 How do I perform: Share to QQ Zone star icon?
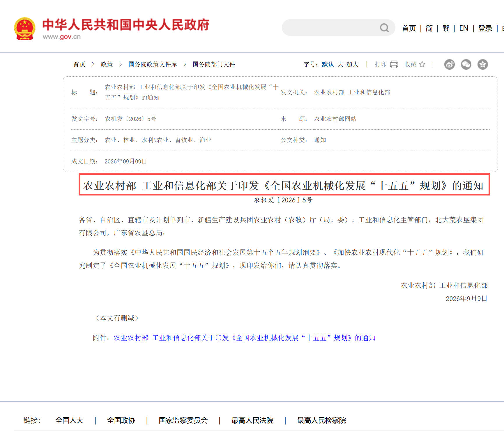[483, 64]
